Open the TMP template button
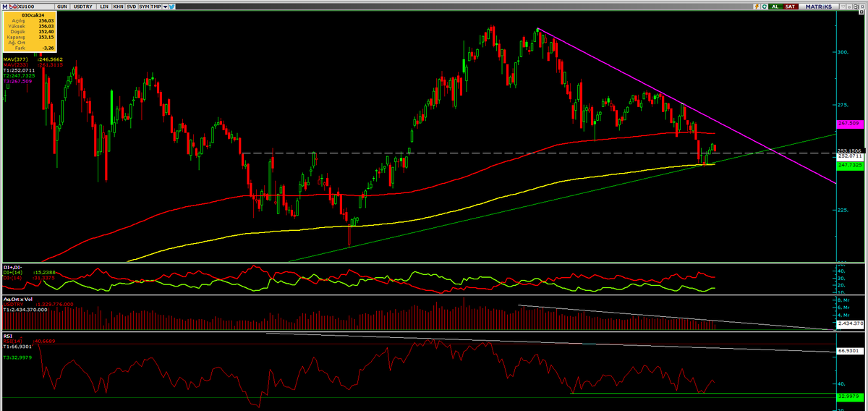868x411 pixels. point(156,7)
